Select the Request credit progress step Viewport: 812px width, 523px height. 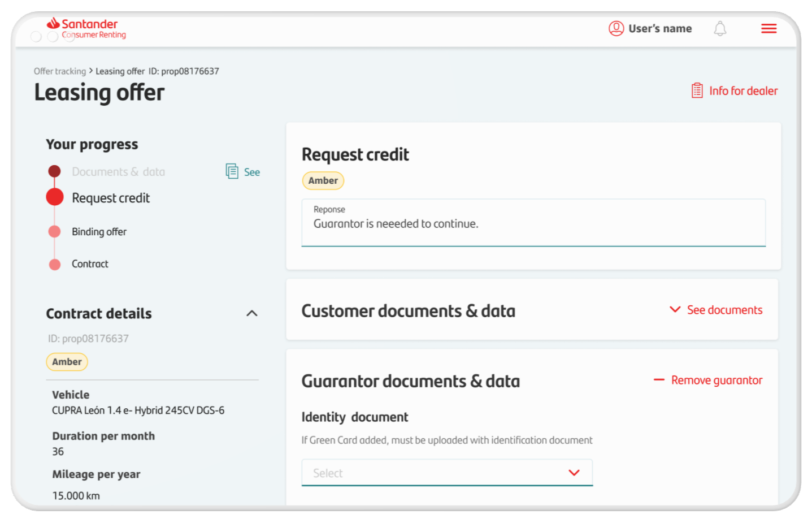(111, 198)
